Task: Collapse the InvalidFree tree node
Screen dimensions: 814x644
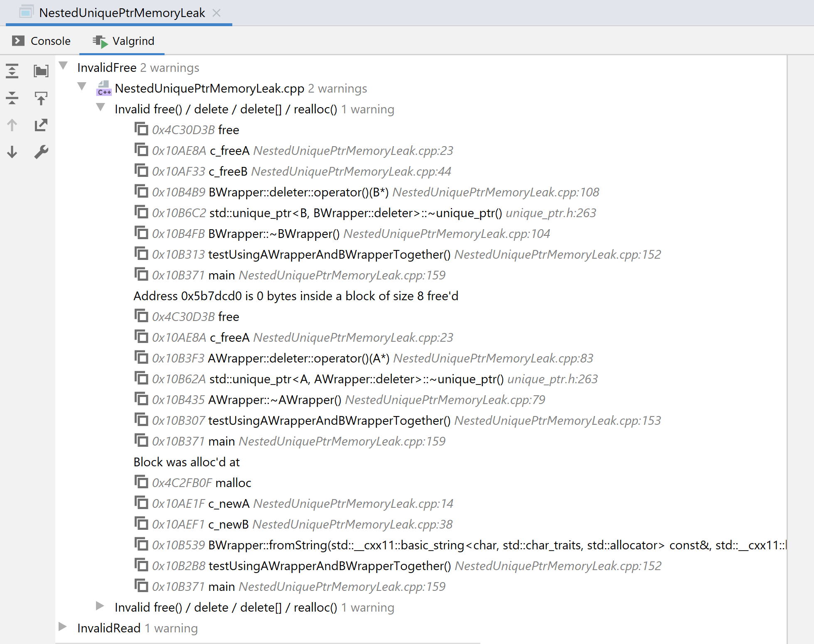Action: (63, 66)
